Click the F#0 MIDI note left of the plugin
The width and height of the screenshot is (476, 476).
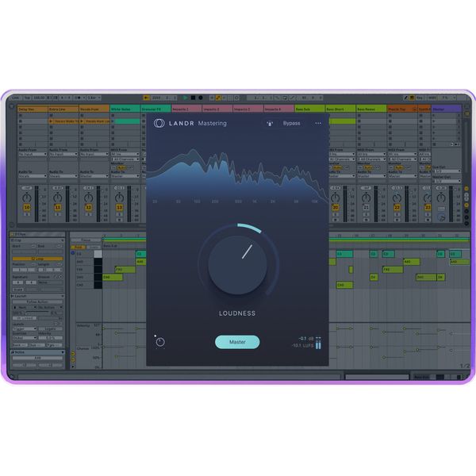(x=125, y=269)
